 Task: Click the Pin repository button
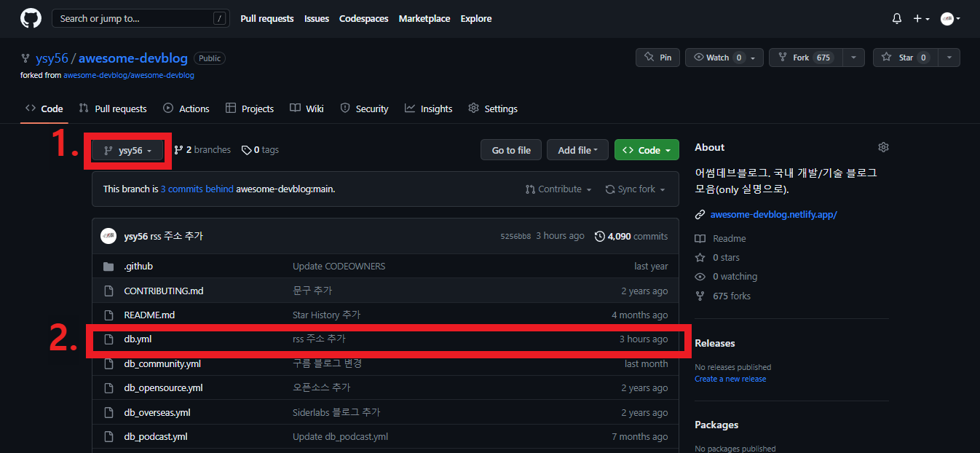click(657, 58)
